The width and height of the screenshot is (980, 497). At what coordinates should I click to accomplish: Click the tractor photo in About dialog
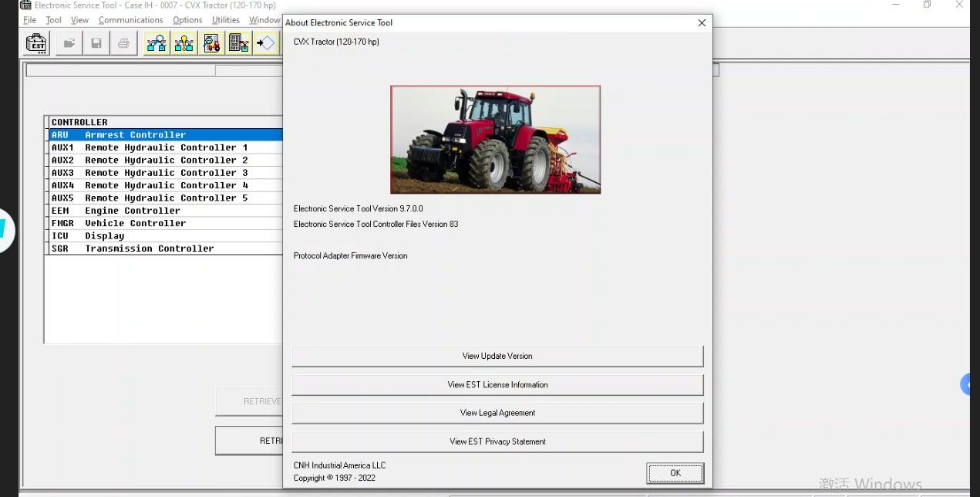[x=496, y=140]
